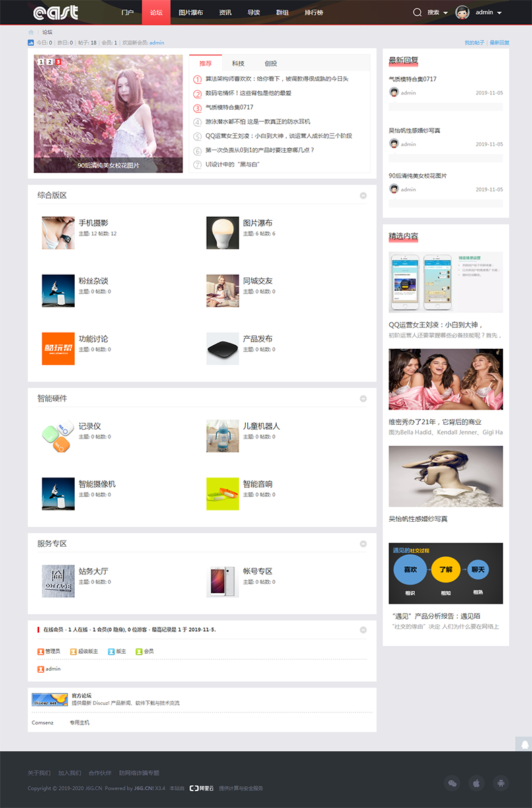The image size is (532, 808).
Task: Open 气质模特合集0717 in recommended list
Action: [230, 107]
